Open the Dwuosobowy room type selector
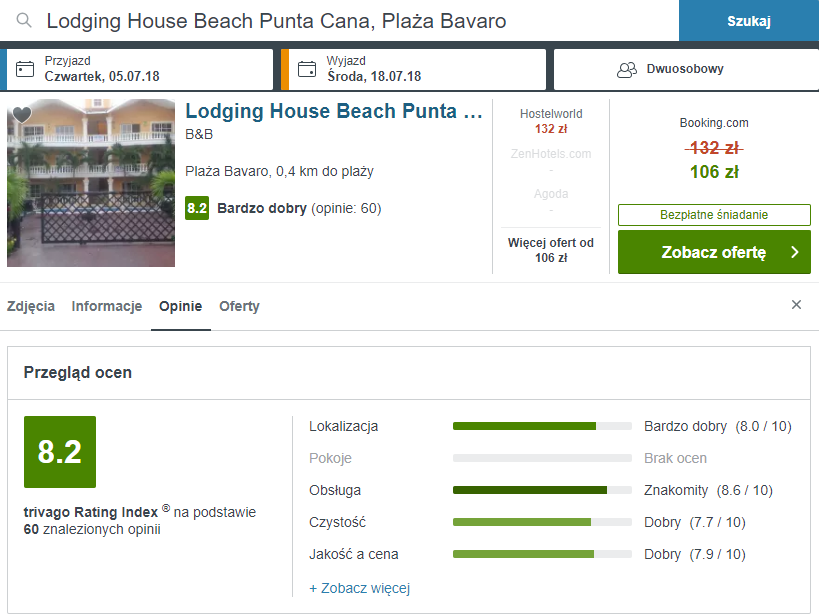Screen dimensions: 819x615 tap(686, 69)
